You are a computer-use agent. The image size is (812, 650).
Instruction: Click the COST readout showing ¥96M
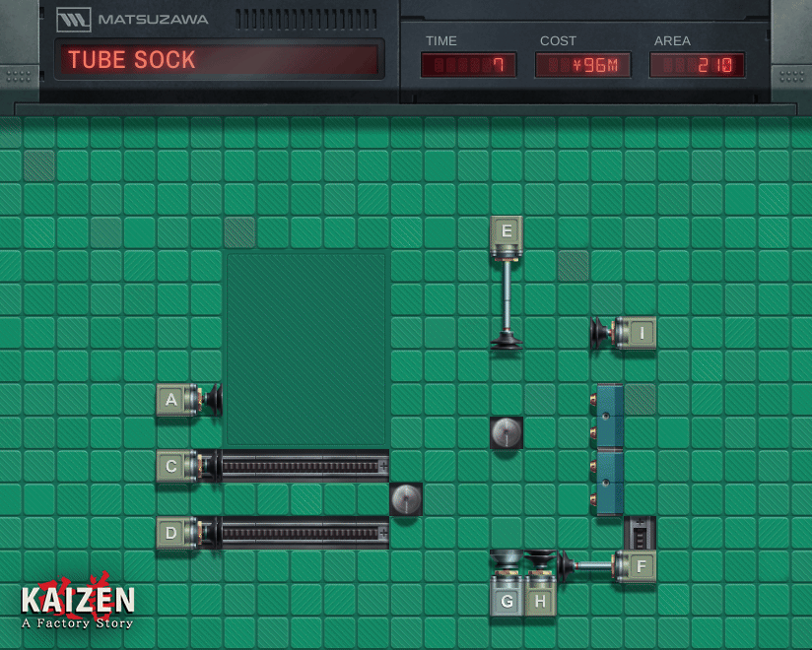pyautogui.click(x=583, y=65)
